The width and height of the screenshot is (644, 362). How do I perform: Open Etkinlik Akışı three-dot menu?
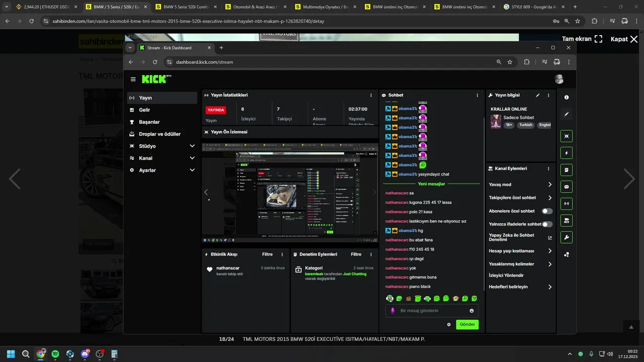[282, 254]
